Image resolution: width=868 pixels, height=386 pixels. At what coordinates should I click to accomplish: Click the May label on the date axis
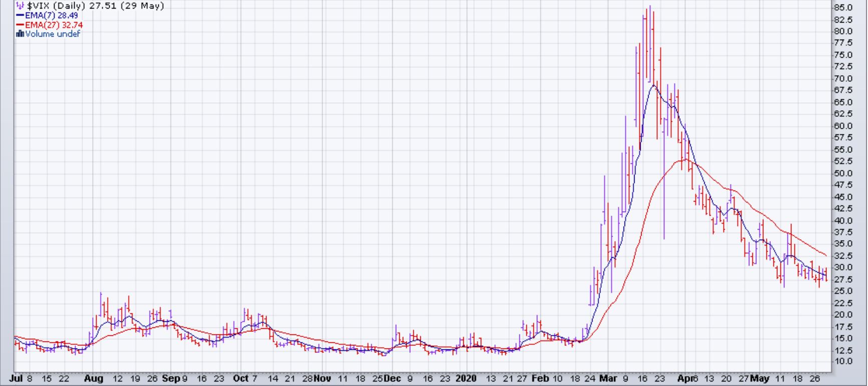[760, 378]
